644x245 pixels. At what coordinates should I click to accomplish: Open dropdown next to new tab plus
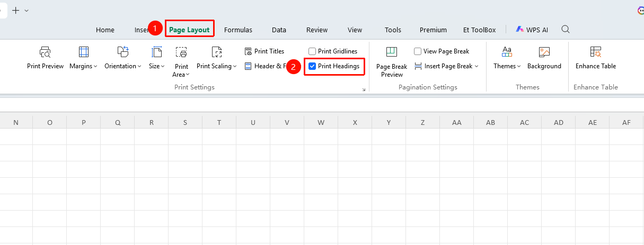27,11
